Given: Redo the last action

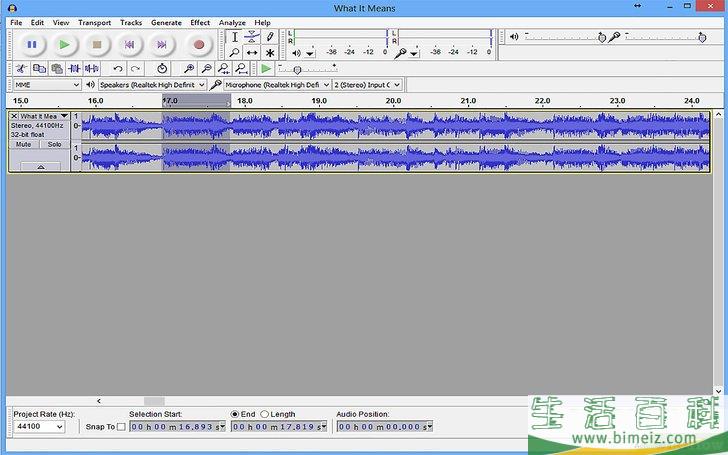Looking at the screenshot, I should click(x=135, y=69).
